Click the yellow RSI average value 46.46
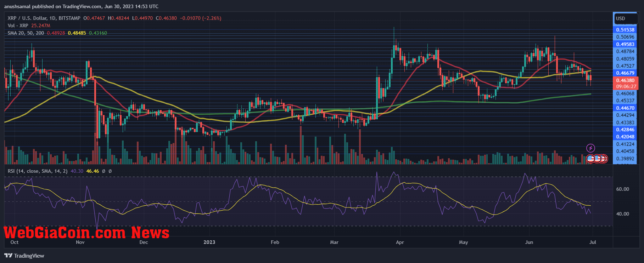Image resolution: width=644 pixels, height=263 pixels. [x=93, y=171]
